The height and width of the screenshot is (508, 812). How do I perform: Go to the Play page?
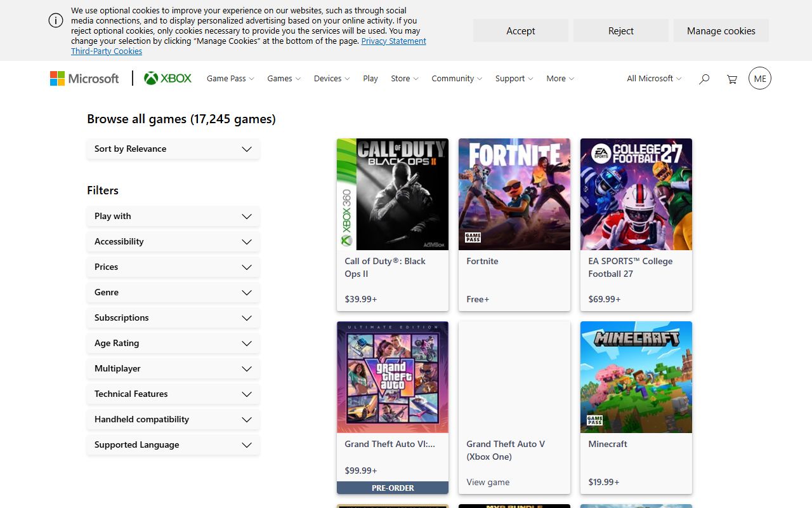point(370,78)
